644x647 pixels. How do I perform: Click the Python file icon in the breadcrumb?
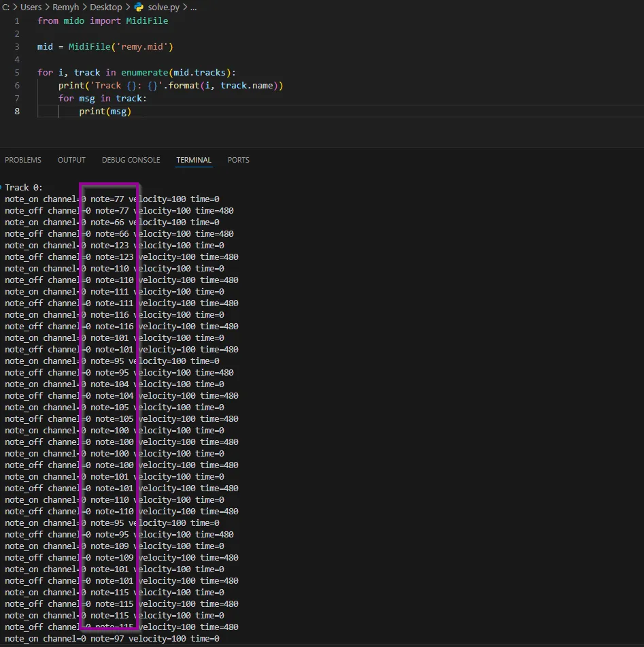tap(139, 7)
